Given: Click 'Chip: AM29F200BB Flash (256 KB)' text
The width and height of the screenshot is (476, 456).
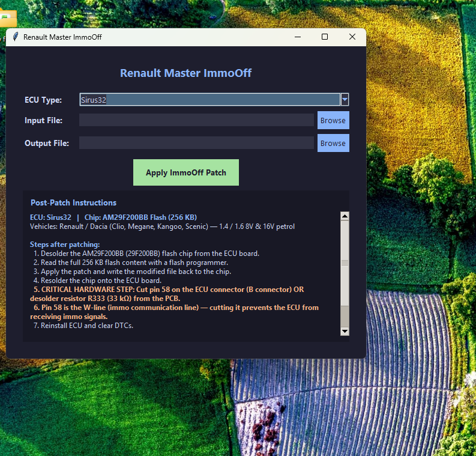Looking at the screenshot, I should pyautogui.click(x=140, y=217).
